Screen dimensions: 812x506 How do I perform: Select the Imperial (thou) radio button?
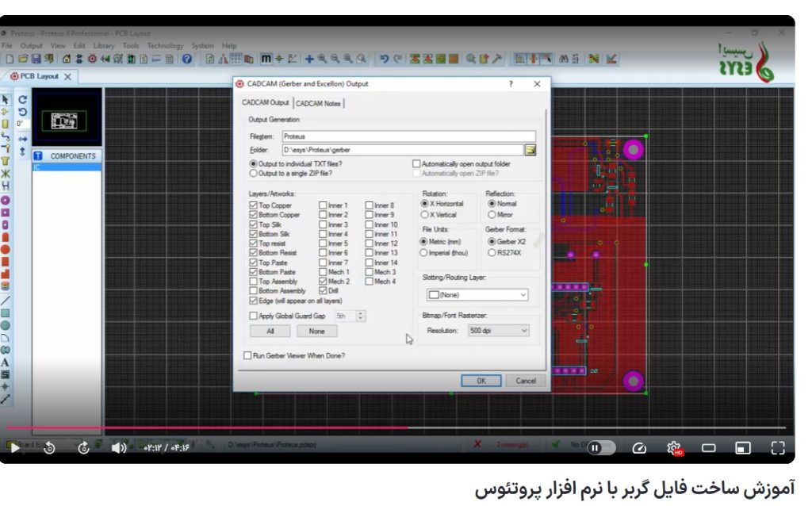pos(423,252)
